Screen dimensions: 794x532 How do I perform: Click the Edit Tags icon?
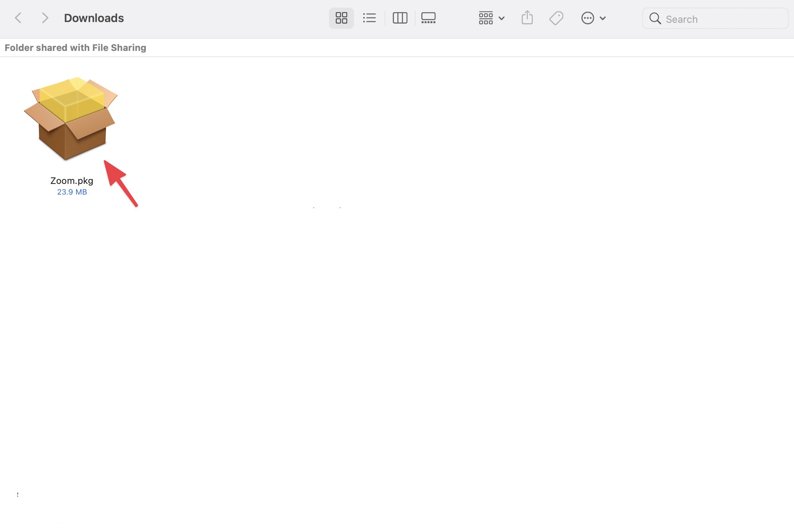point(556,18)
